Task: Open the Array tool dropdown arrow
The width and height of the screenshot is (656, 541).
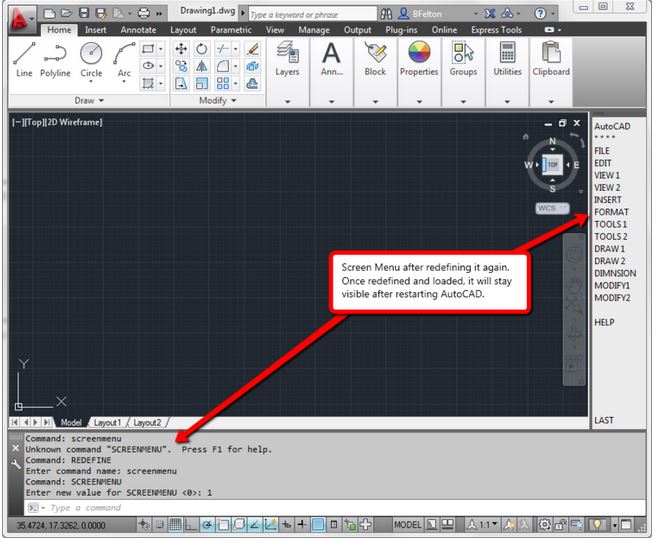Action: coord(236,83)
